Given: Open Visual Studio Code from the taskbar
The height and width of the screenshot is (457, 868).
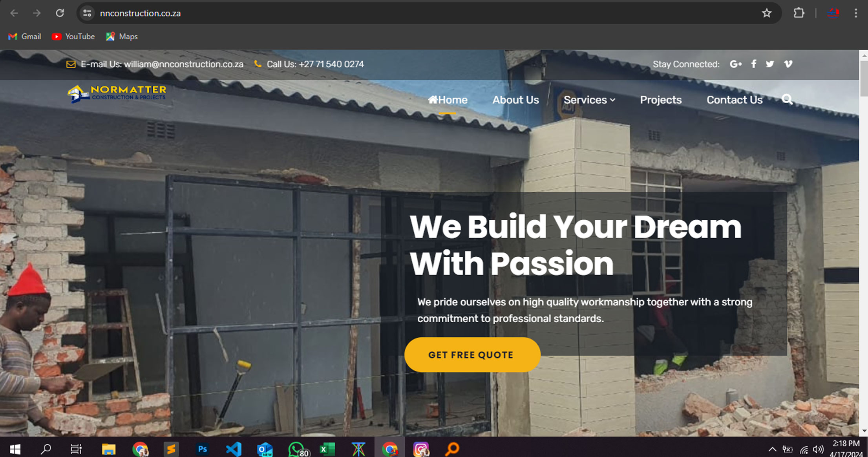Looking at the screenshot, I should [x=234, y=449].
